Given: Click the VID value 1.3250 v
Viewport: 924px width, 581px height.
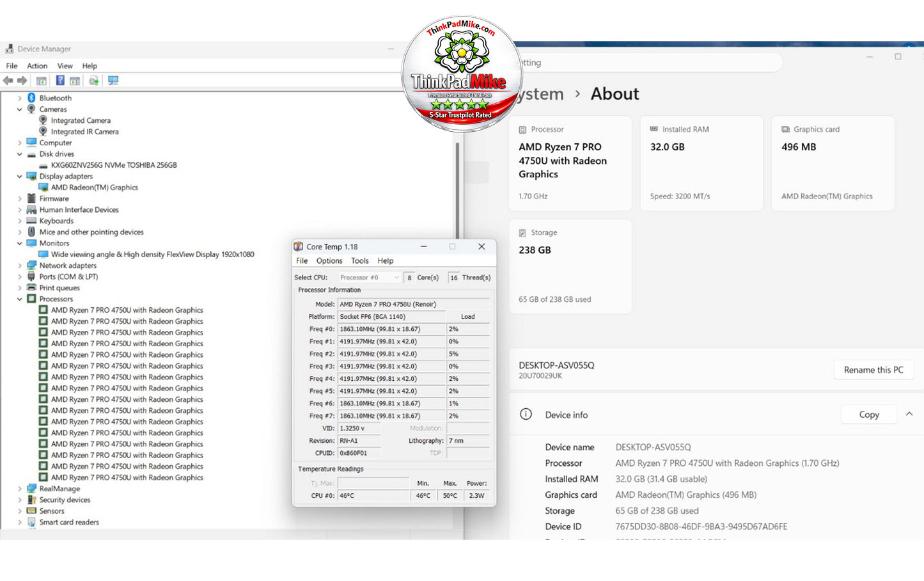Looking at the screenshot, I should tap(358, 429).
